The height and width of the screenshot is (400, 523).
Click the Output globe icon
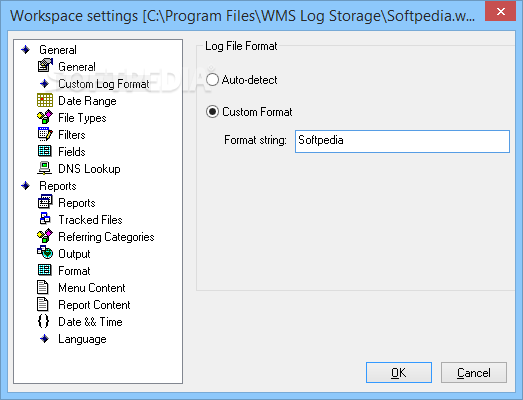point(45,253)
